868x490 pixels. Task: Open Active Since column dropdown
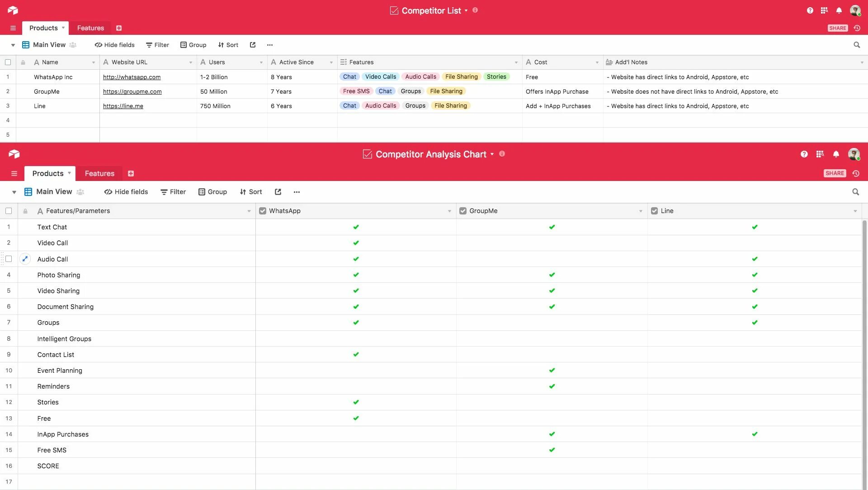(331, 62)
